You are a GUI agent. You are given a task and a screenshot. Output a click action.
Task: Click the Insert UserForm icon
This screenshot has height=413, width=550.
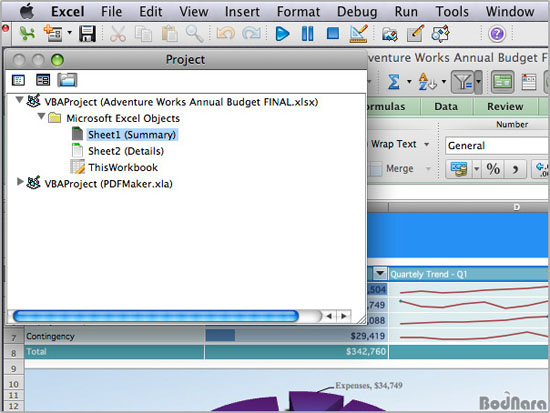[53, 34]
